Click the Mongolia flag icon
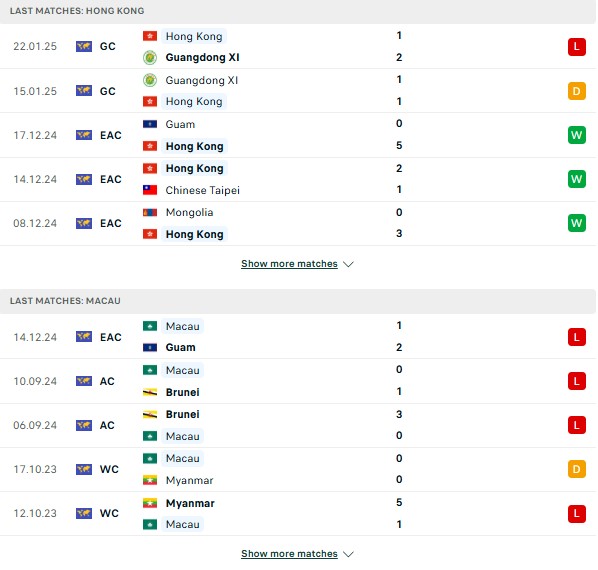Image resolution: width=598 pixels, height=570 pixels. click(x=150, y=212)
